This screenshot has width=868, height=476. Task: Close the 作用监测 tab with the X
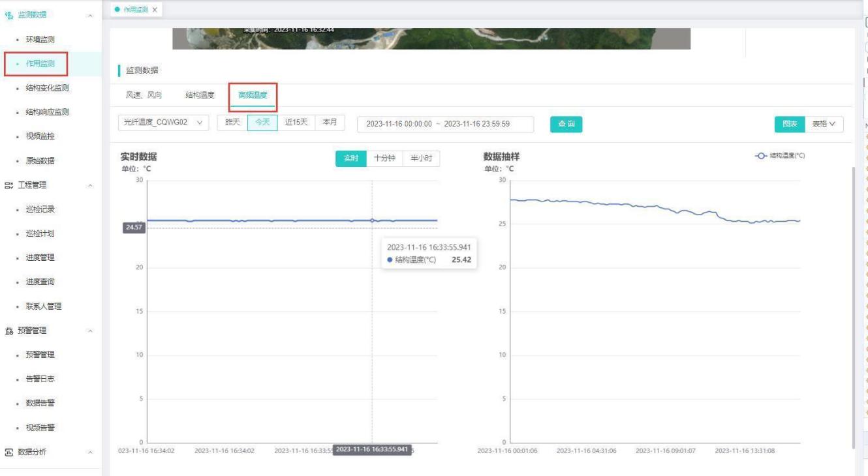(155, 10)
